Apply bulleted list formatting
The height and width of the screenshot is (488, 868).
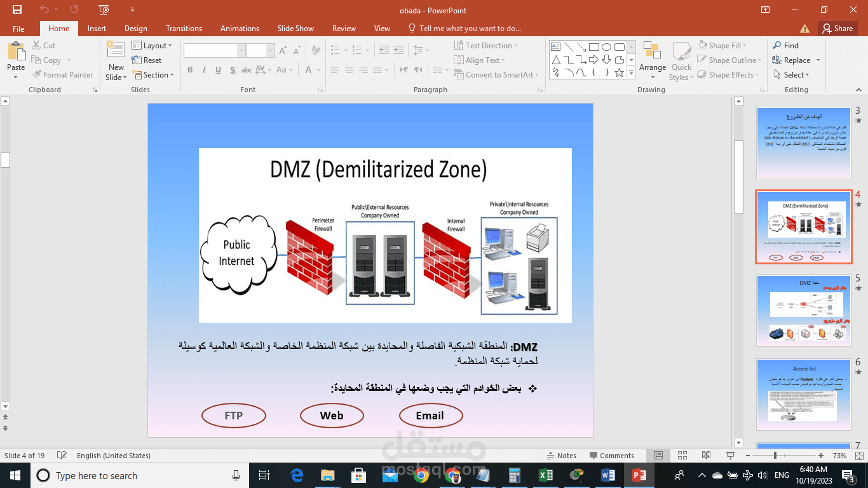[x=335, y=50]
